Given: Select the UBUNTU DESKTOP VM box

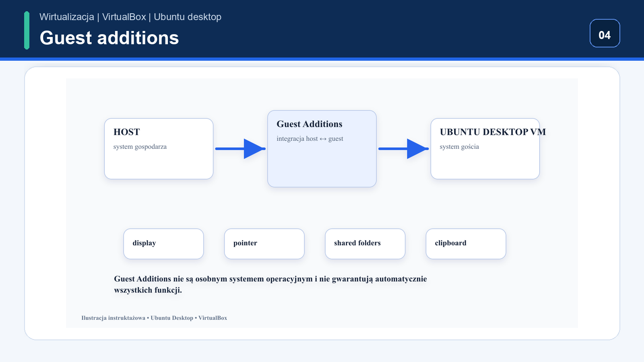Looking at the screenshot, I should click(x=485, y=149).
